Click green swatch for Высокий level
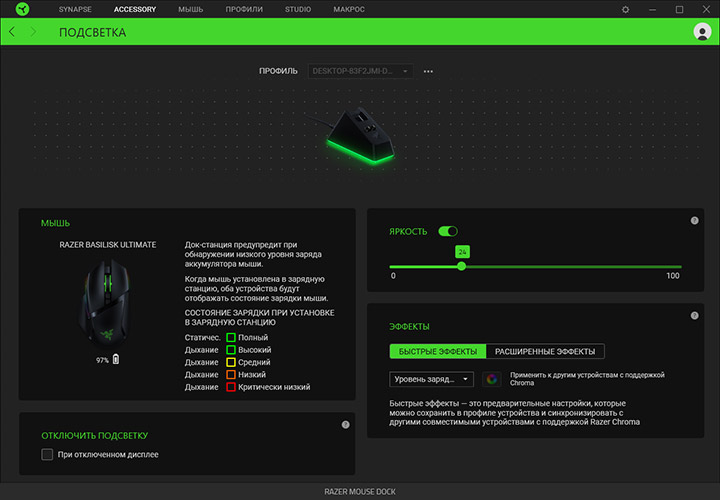The image size is (720, 500). [x=231, y=350]
